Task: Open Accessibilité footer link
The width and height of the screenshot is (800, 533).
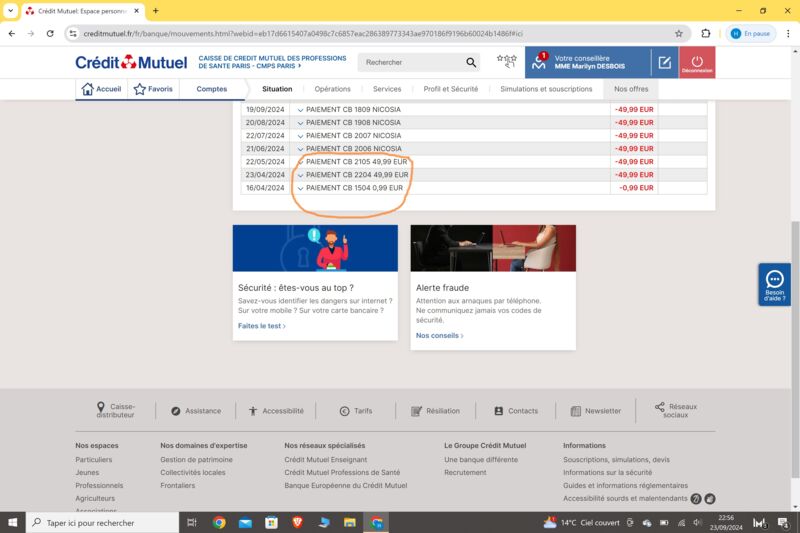Action: click(x=276, y=411)
